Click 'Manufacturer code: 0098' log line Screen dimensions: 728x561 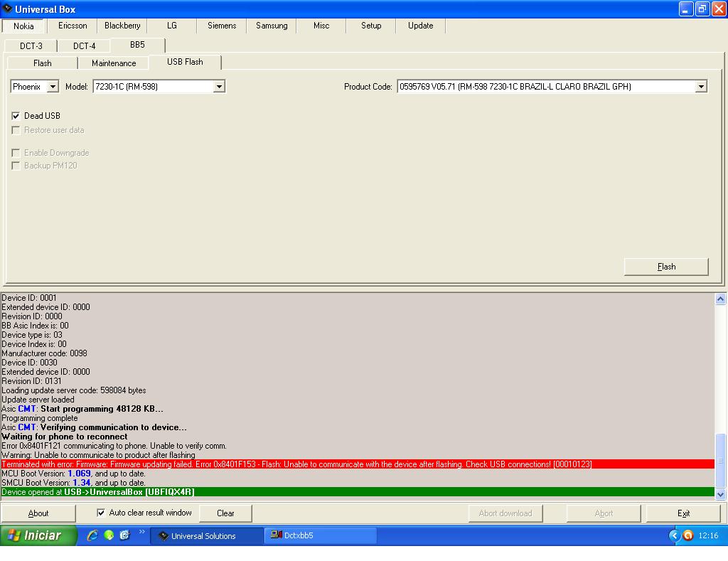tap(44, 353)
